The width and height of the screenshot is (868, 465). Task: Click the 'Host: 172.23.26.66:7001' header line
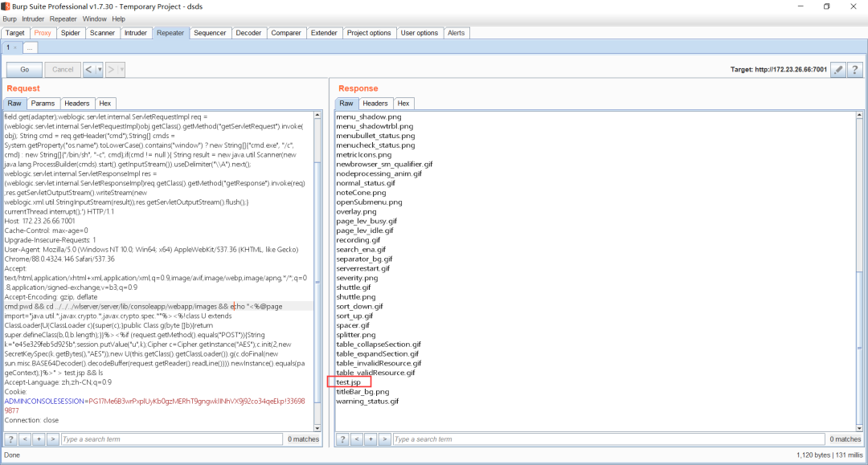pos(40,221)
